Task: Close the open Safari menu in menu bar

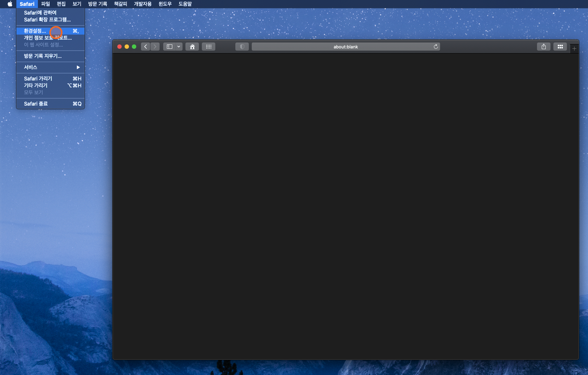Action: pyautogui.click(x=27, y=4)
